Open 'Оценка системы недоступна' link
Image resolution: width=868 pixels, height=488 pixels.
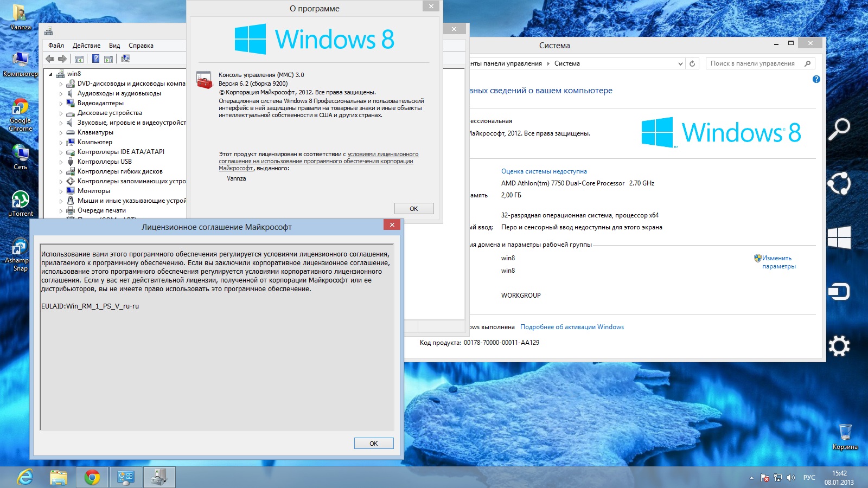pyautogui.click(x=544, y=171)
